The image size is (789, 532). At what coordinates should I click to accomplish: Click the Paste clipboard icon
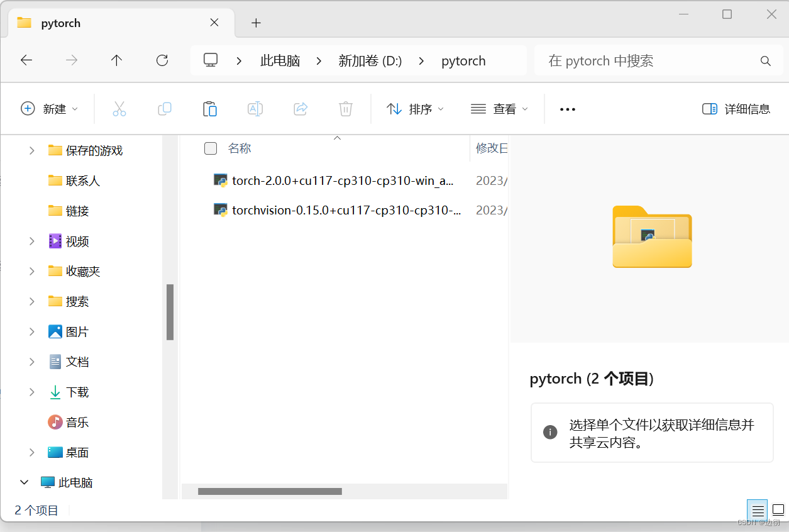210,109
